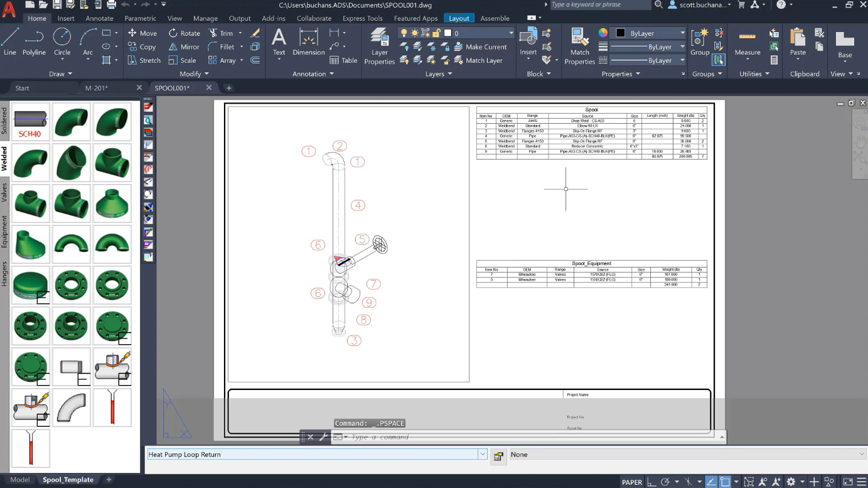
Task: Expand the Draw panel
Action: point(60,73)
